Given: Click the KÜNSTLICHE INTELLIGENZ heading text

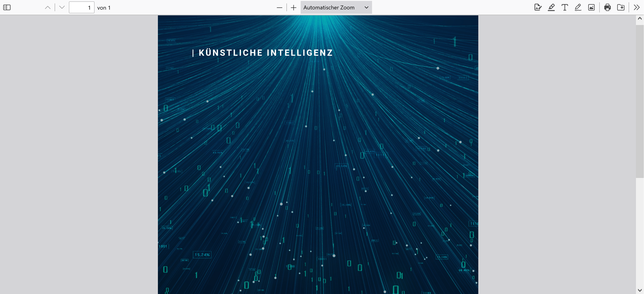Looking at the screenshot, I should [266, 53].
